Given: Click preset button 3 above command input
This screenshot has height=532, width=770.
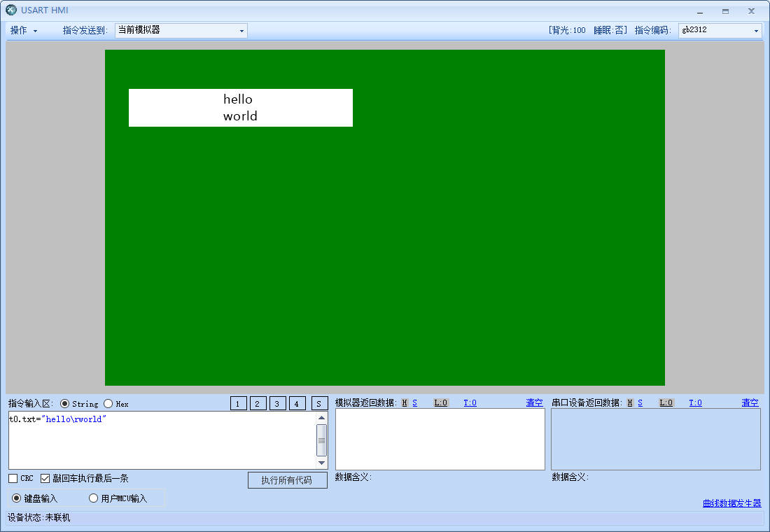Looking at the screenshot, I should (278, 403).
